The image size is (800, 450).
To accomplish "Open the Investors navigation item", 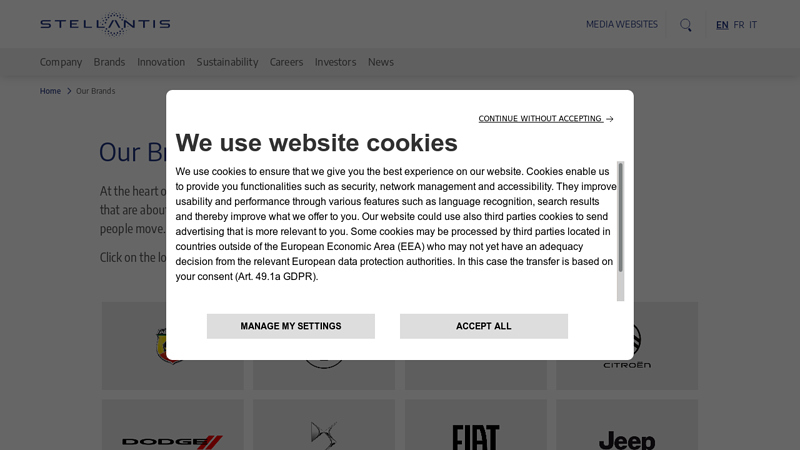I will click(x=335, y=62).
